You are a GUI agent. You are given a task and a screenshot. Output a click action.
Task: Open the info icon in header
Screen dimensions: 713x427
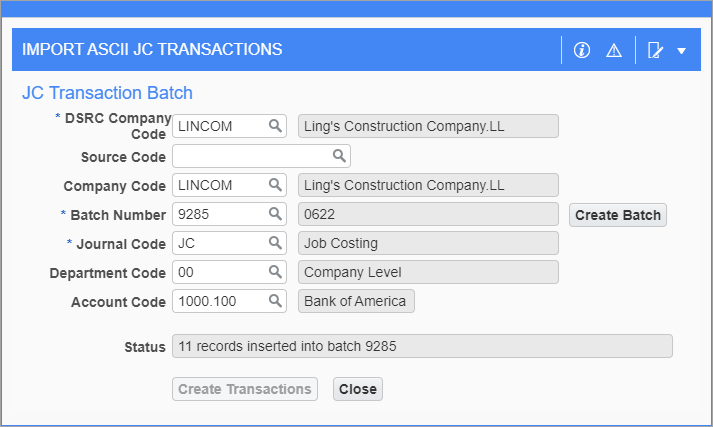[x=582, y=50]
